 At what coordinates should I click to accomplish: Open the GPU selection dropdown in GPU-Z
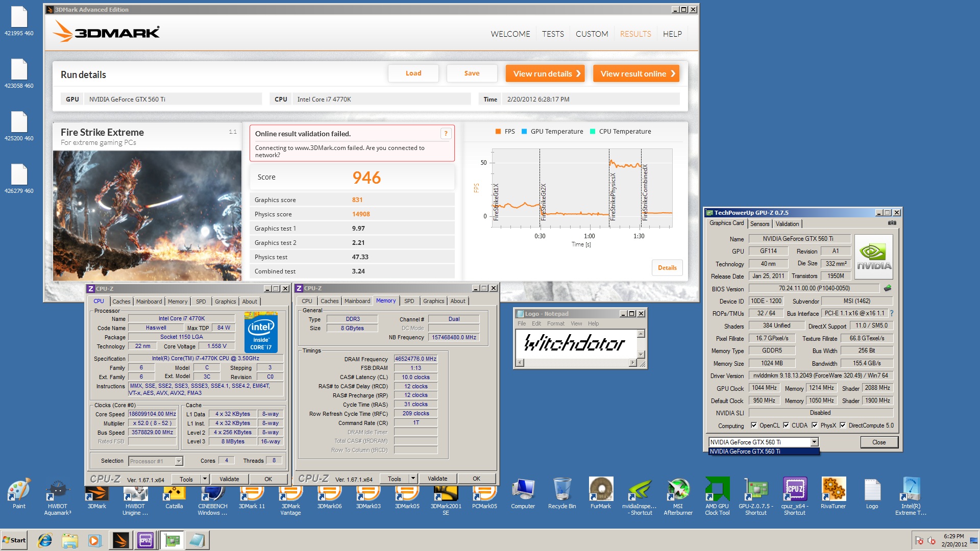click(814, 442)
